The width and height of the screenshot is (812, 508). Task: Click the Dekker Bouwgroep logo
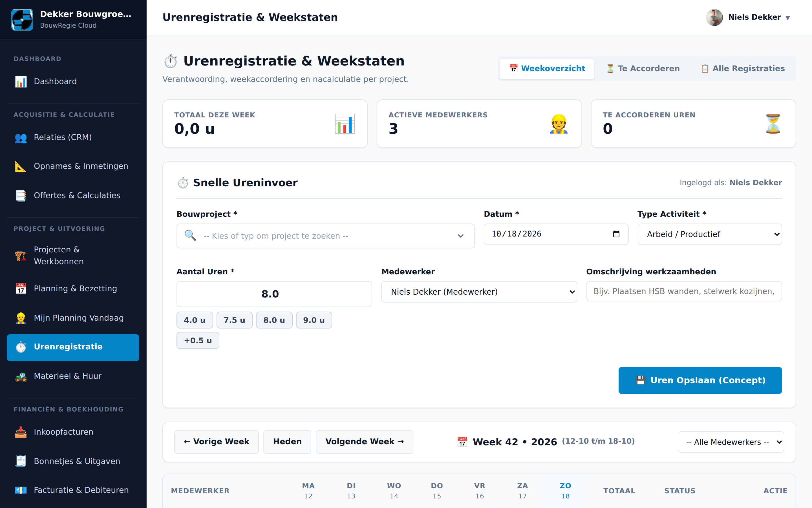tap(22, 19)
